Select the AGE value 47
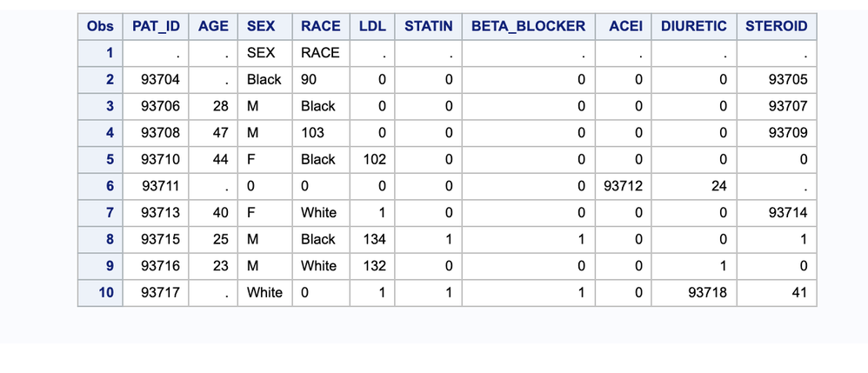 (213, 133)
